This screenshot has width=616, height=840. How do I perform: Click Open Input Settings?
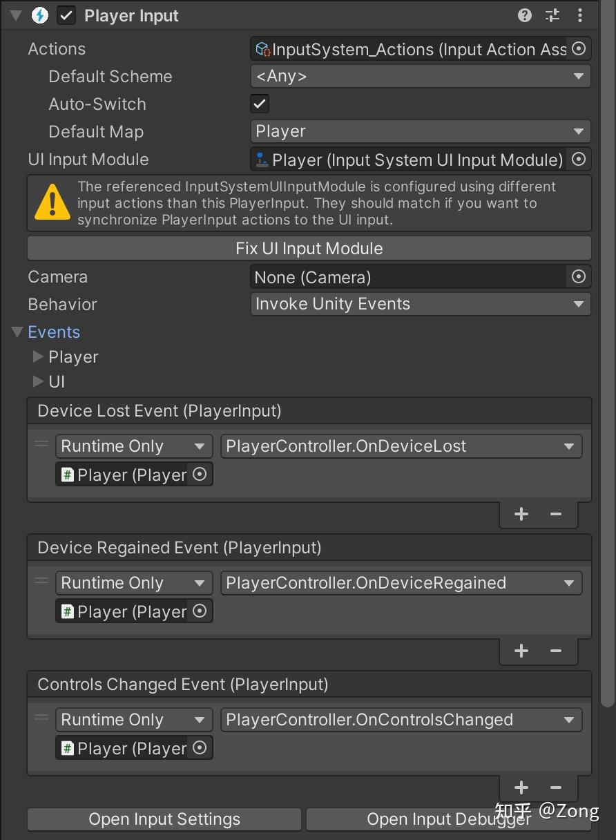click(164, 819)
